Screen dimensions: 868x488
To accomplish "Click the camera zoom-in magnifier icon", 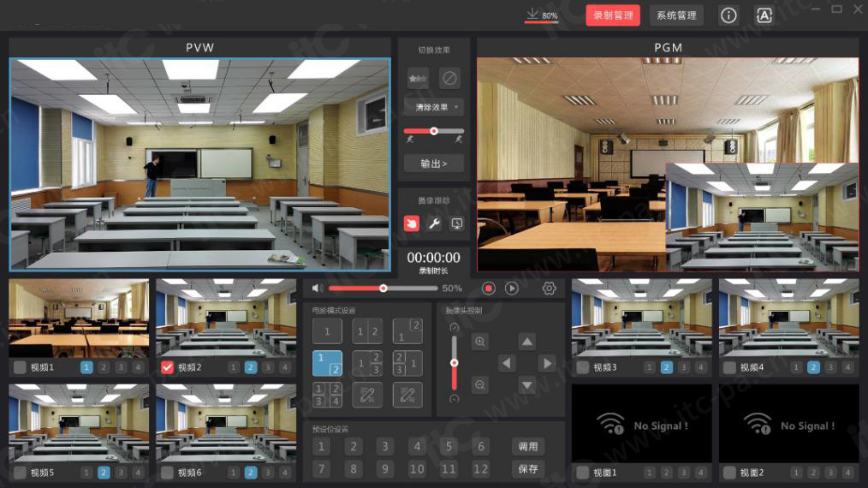I will pyautogui.click(x=480, y=342).
